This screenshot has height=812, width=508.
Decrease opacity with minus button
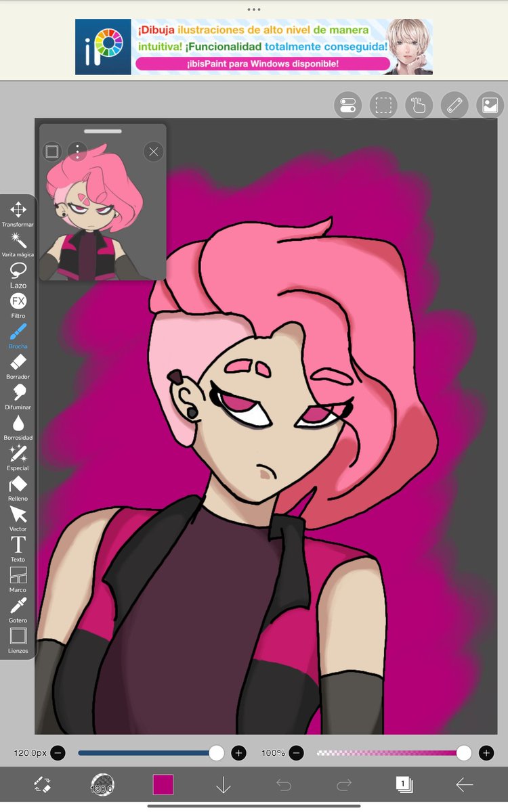pos(297,752)
